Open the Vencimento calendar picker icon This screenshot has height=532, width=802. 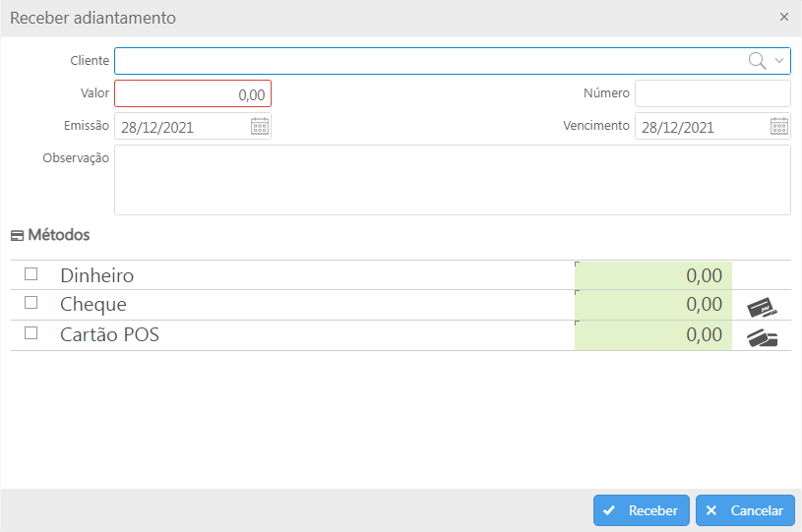779,126
